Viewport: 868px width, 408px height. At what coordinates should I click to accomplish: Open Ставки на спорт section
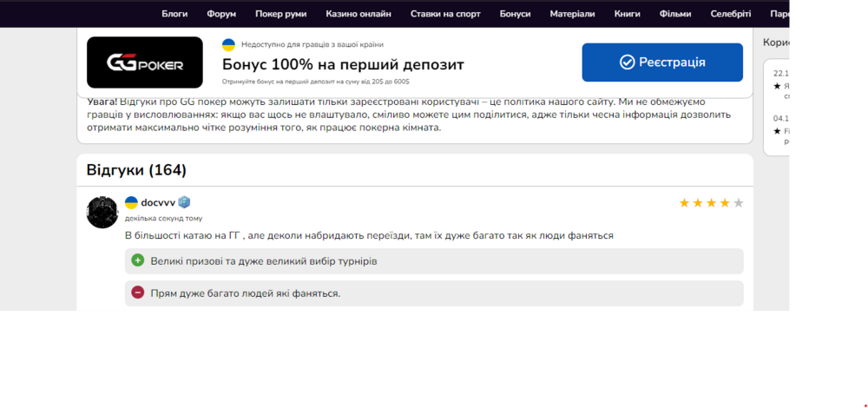[x=445, y=14]
